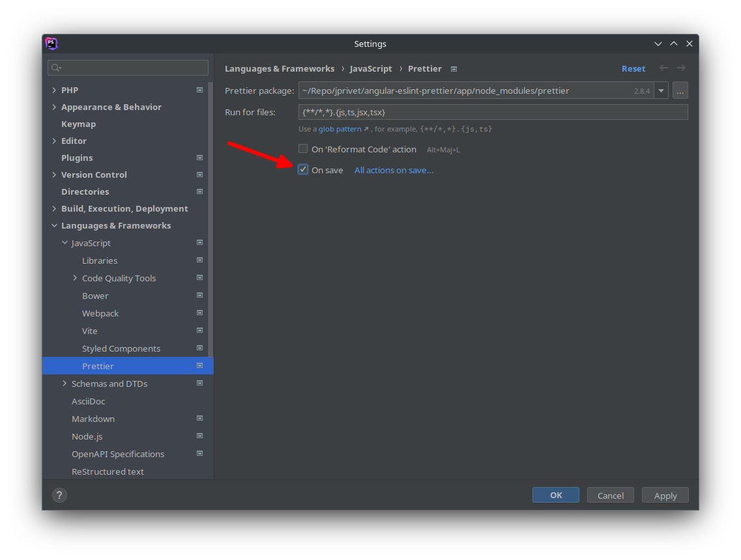The width and height of the screenshot is (741, 560).
Task: Click project-level icon beside Schemas and DTDs
Action: [200, 384]
